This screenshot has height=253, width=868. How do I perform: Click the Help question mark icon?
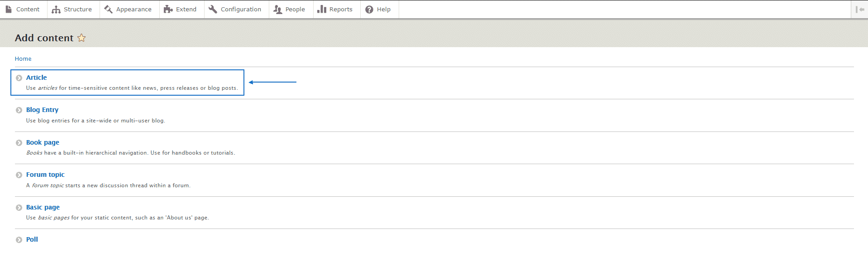369,10
